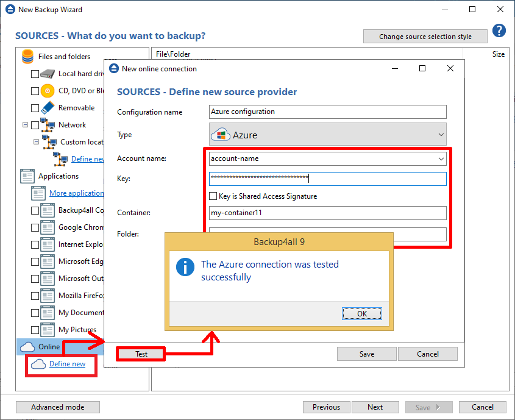
Task: Check the CD, DVD or Blu-ray checkbox
Action: (35, 91)
